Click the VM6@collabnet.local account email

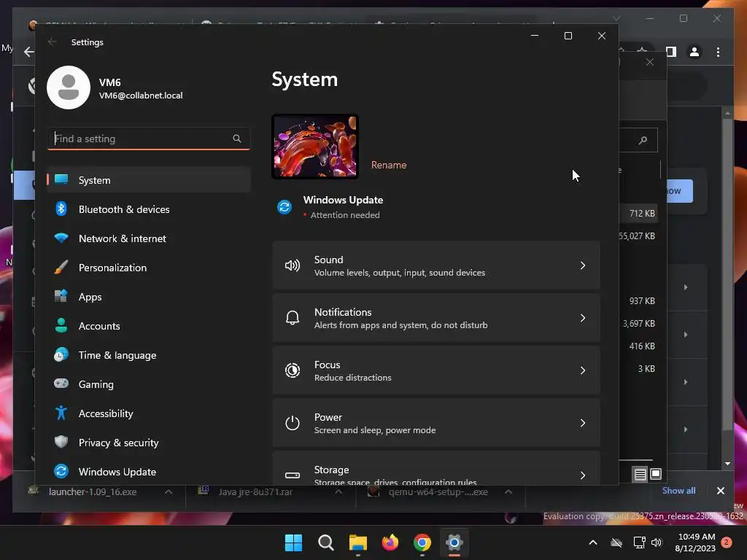click(x=141, y=96)
